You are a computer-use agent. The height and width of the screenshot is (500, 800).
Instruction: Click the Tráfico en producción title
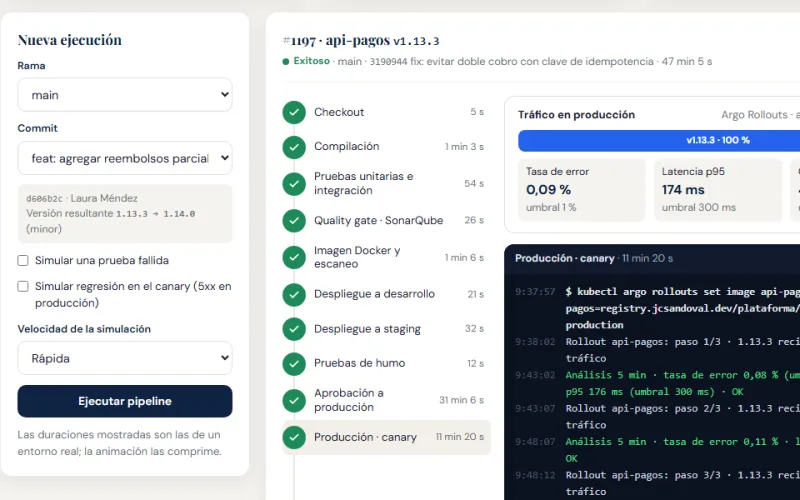(577, 115)
